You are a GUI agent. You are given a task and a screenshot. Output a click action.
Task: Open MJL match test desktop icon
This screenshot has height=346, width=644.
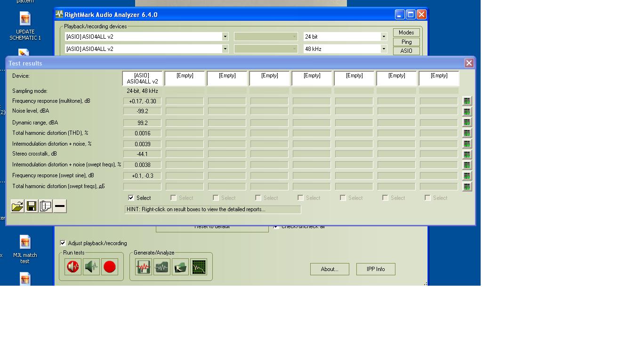[25, 250]
